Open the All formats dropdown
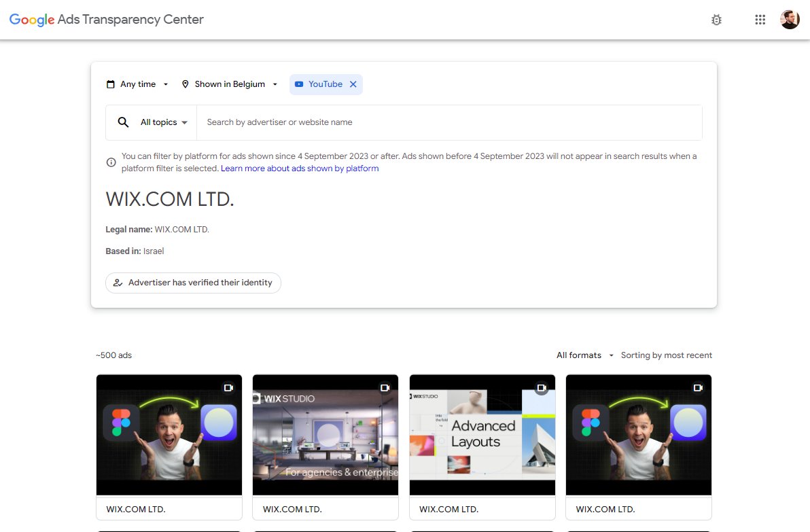The width and height of the screenshot is (810, 532). pos(585,355)
